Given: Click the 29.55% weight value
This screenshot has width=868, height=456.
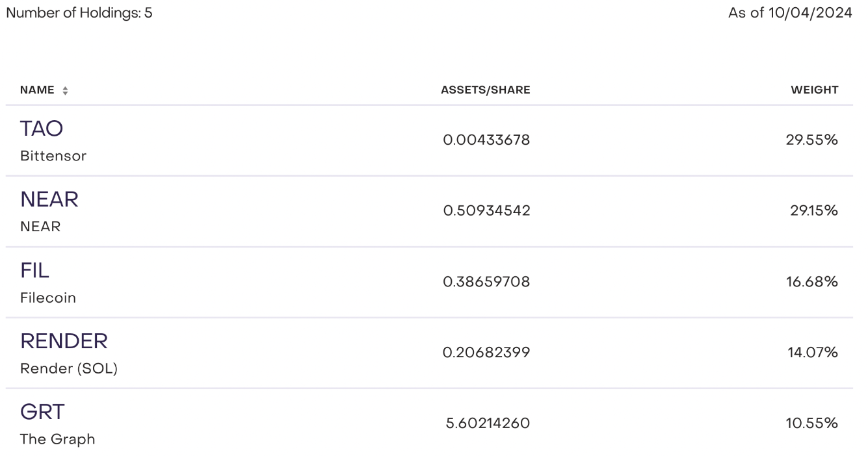Looking at the screenshot, I should [811, 140].
